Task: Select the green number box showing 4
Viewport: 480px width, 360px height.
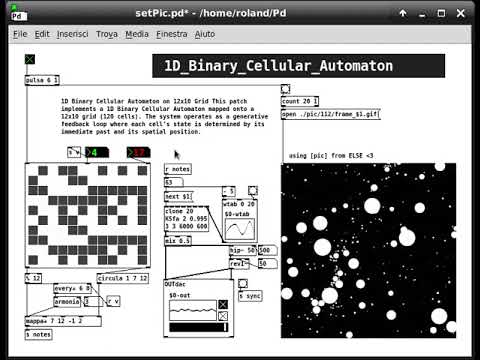Action: (x=97, y=153)
